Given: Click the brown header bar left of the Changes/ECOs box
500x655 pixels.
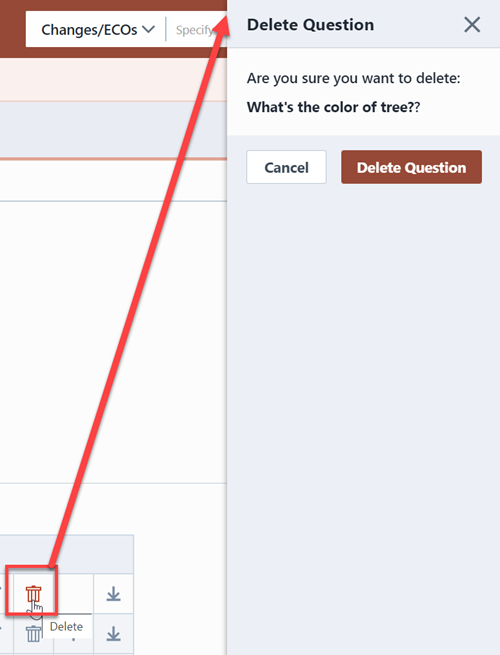Looking at the screenshot, I should [x=13, y=29].
